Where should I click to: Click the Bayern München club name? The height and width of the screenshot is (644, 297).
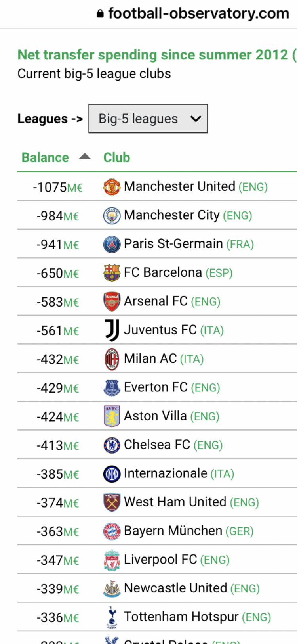[x=173, y=531]
